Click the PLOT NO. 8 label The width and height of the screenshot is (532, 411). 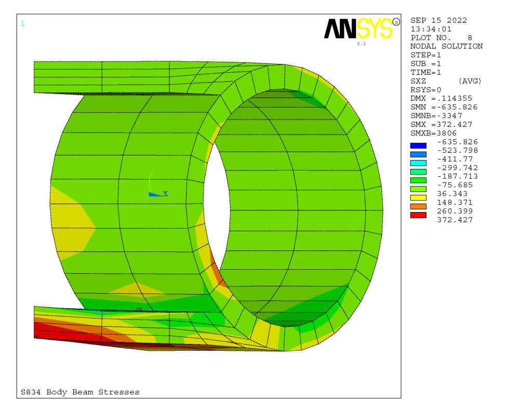point(441,38)
